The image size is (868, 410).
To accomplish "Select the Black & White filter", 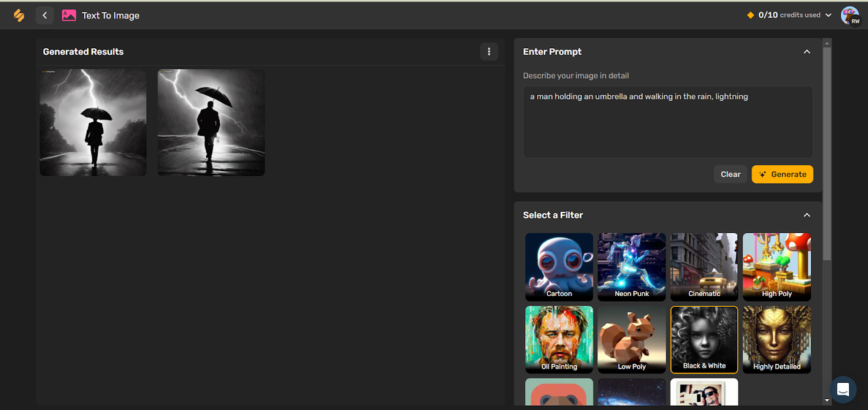I will (x=704, y=339).
